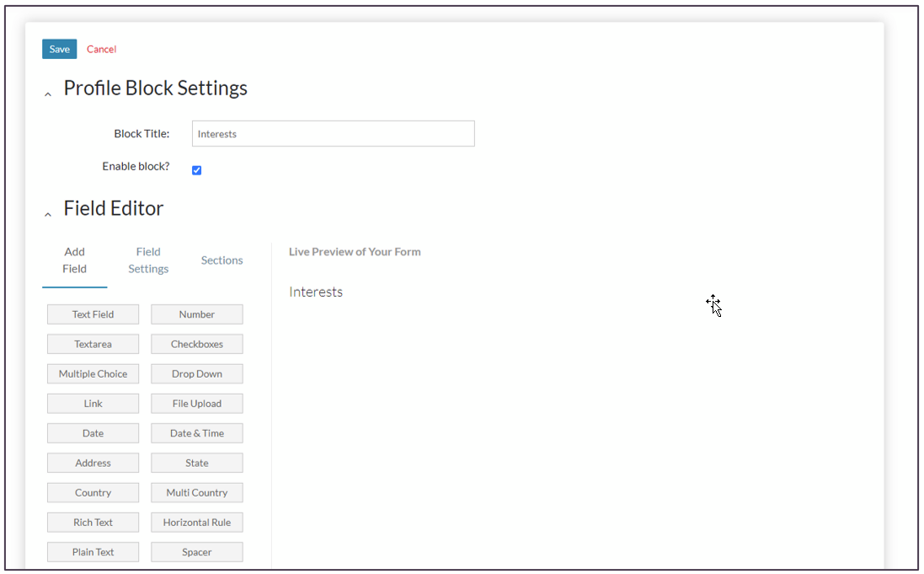924x574 pixels.
Task: Insert a Date & Time field
Action: tap(197, 433)
